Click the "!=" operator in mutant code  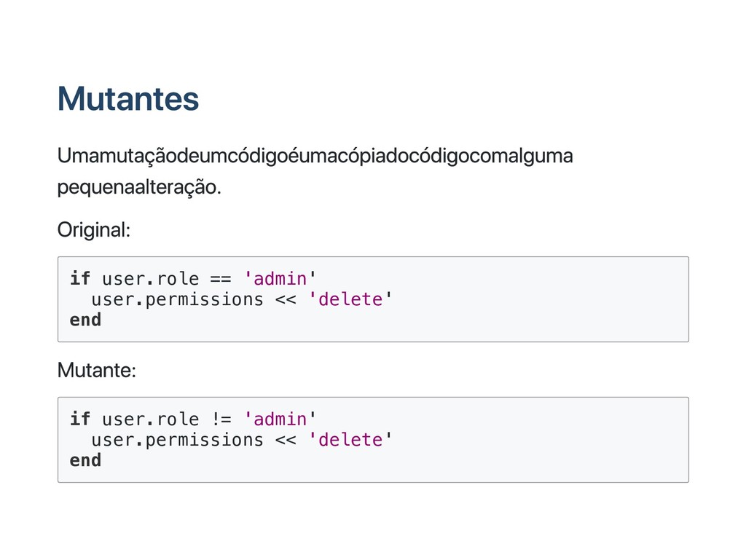221,419
